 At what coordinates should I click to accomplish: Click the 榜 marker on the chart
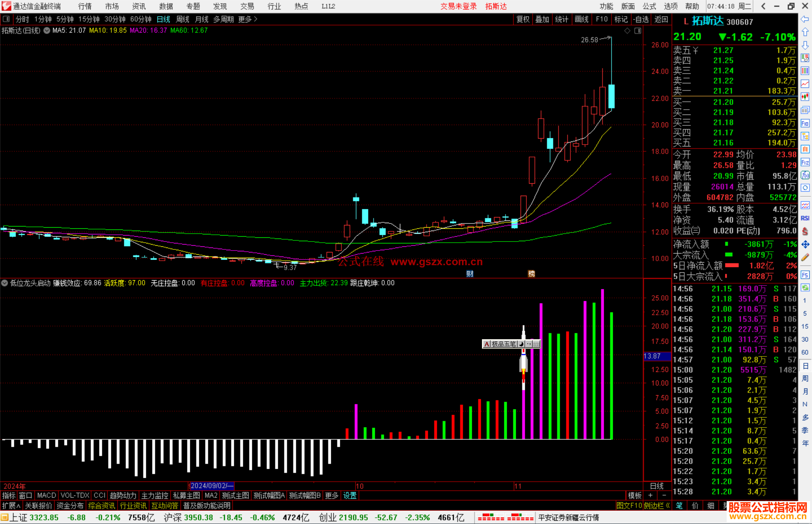coord(531,273)
